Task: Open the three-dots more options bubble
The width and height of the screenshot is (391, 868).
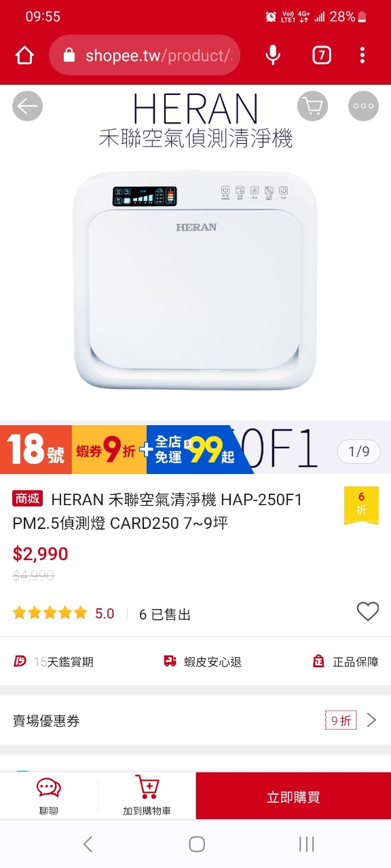Action: click(x=363, y=106)
